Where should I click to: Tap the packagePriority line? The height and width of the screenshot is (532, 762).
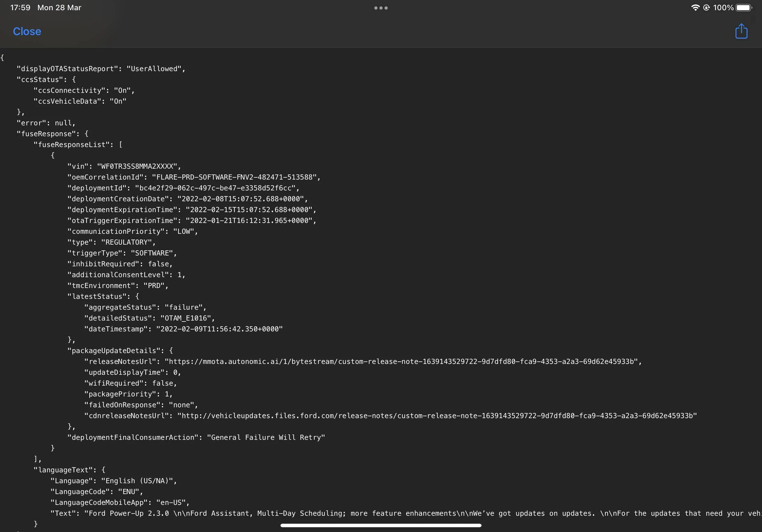pos(129,394)
